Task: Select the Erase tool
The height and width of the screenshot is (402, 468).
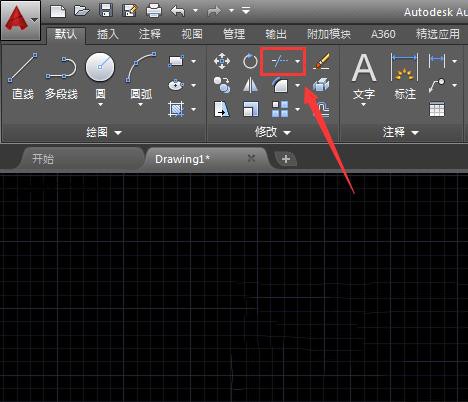Action: (x=321, y=61)
